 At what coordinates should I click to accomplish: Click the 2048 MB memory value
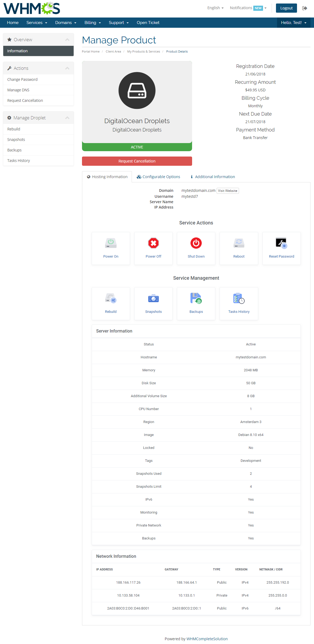click(x=251, y=370)
